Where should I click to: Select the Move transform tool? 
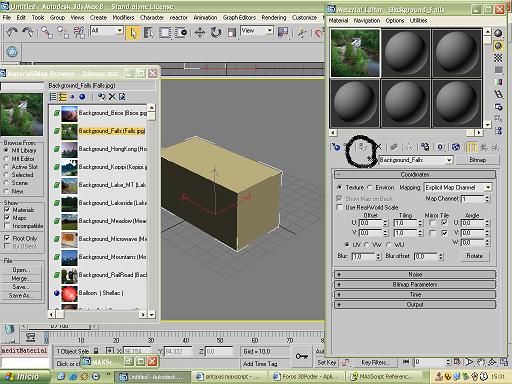(200, 33)
